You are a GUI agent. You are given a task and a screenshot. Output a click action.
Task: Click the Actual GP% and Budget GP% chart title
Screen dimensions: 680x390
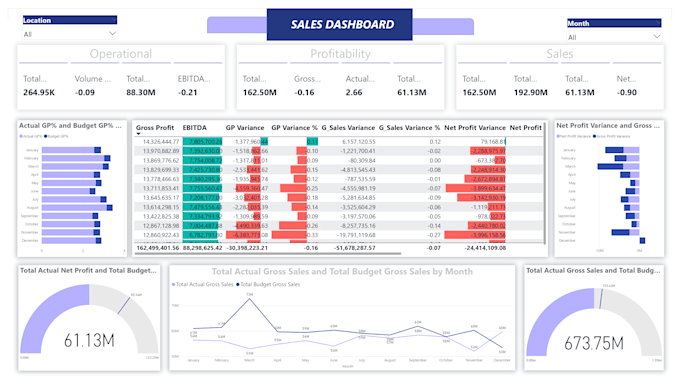coord(70,125)
